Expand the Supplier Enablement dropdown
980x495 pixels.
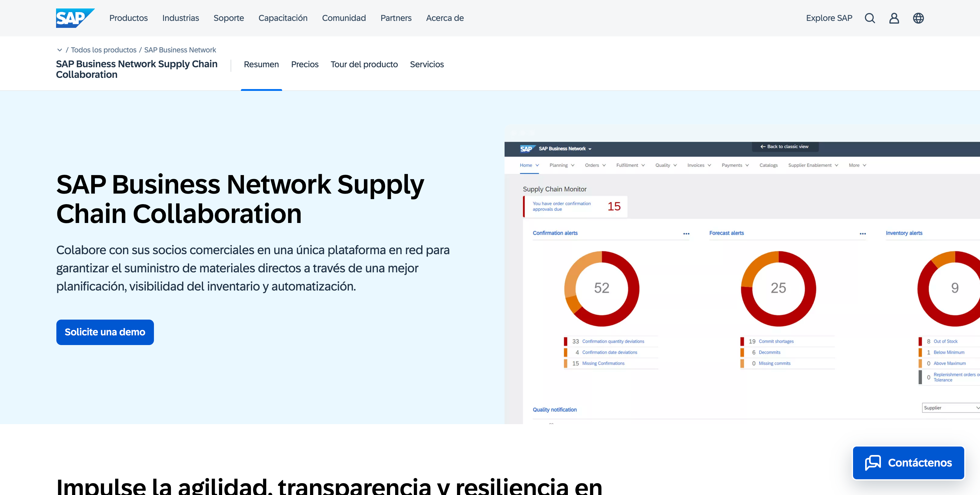click(x=836, y=165)
